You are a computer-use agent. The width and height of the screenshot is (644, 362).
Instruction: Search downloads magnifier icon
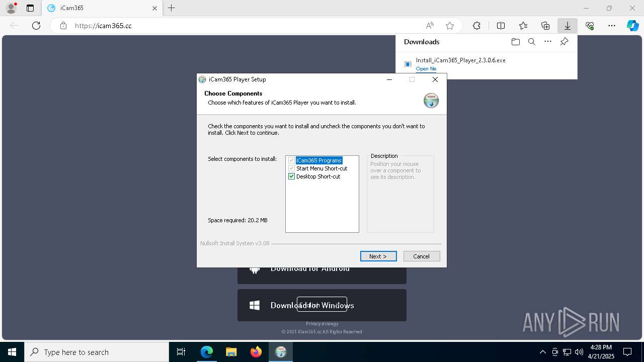[532, 42]
